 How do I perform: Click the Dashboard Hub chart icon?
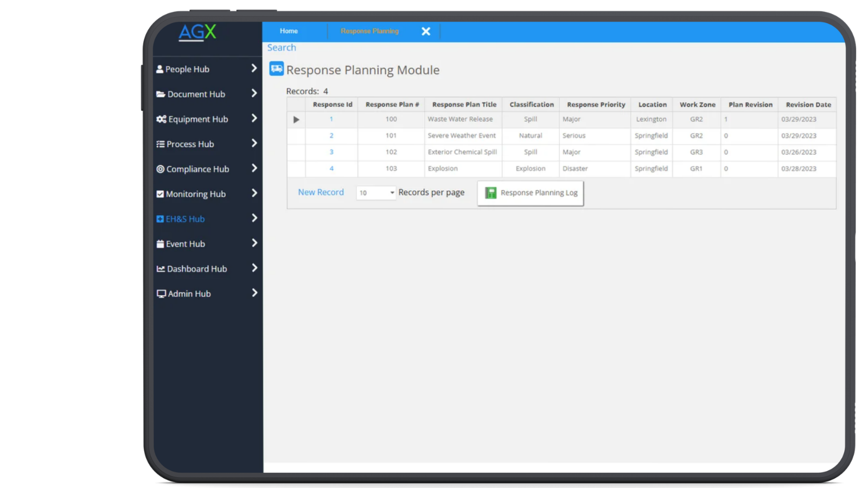point(161,268)
